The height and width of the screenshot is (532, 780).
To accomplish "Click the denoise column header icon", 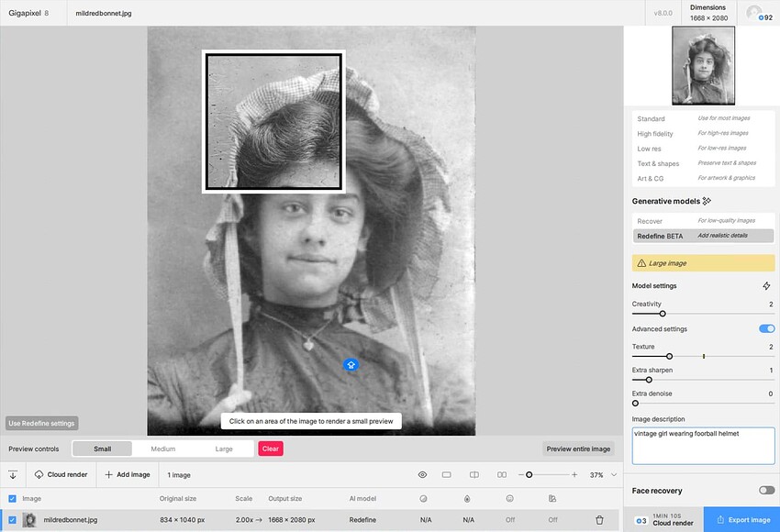I will [423, 498].
